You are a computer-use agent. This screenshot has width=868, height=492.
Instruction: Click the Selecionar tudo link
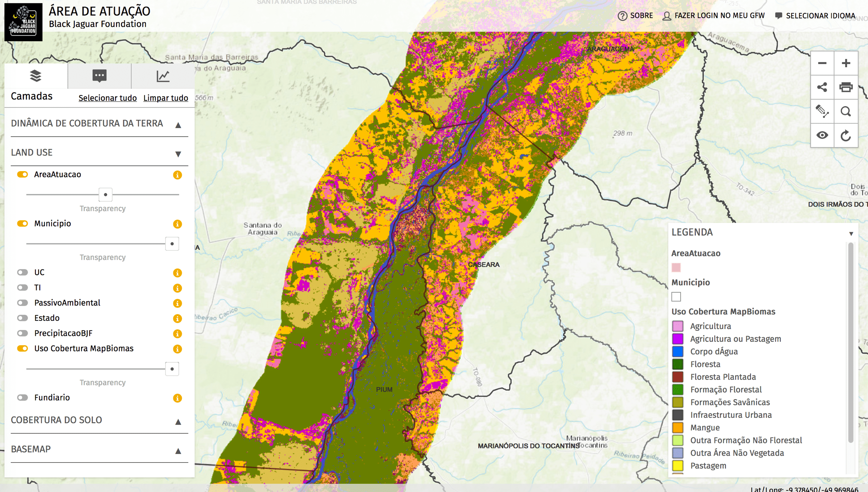pos(107,98)
